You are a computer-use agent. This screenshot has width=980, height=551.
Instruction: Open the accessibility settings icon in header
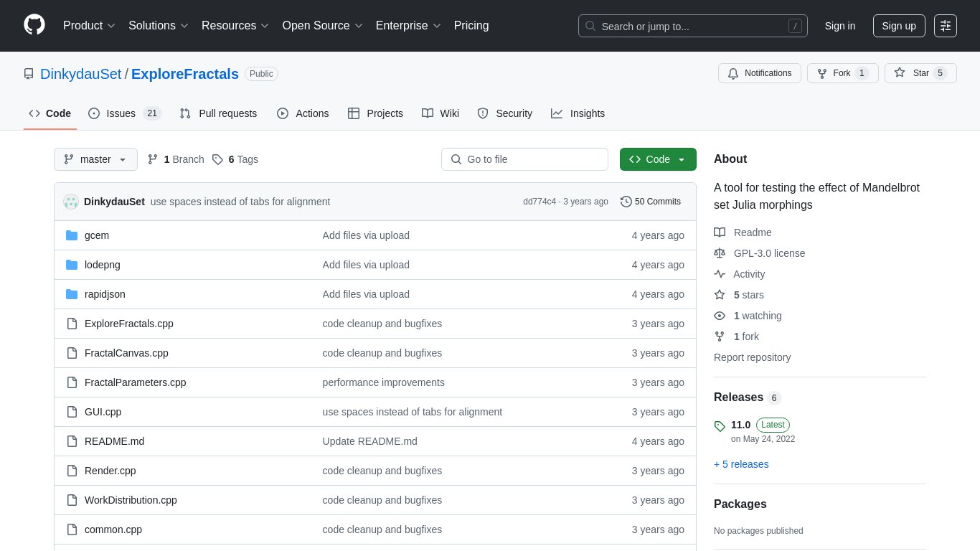click(x=945, y=26)
